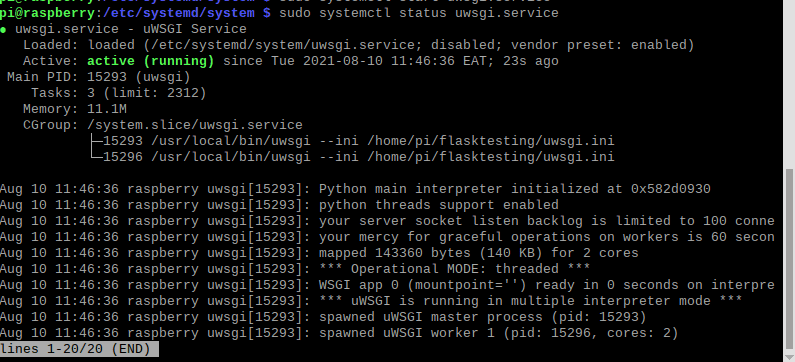Click the "Python main interpreter initialized" log line

[x=355, y=189]
